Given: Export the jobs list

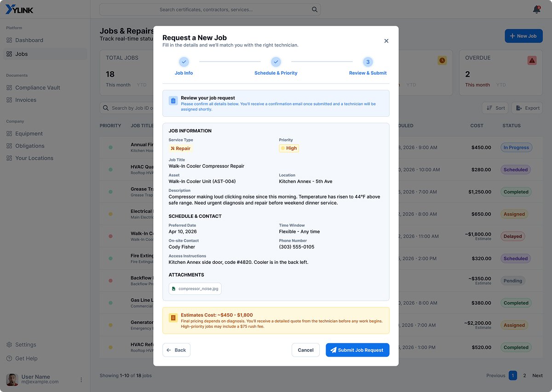Looking at the screenshot, I should coord(527,108).
